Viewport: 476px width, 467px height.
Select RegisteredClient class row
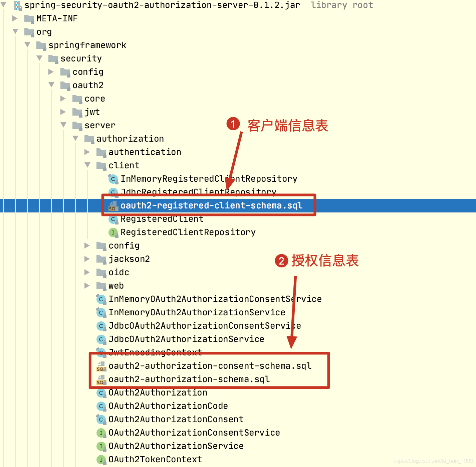[162, 219]
